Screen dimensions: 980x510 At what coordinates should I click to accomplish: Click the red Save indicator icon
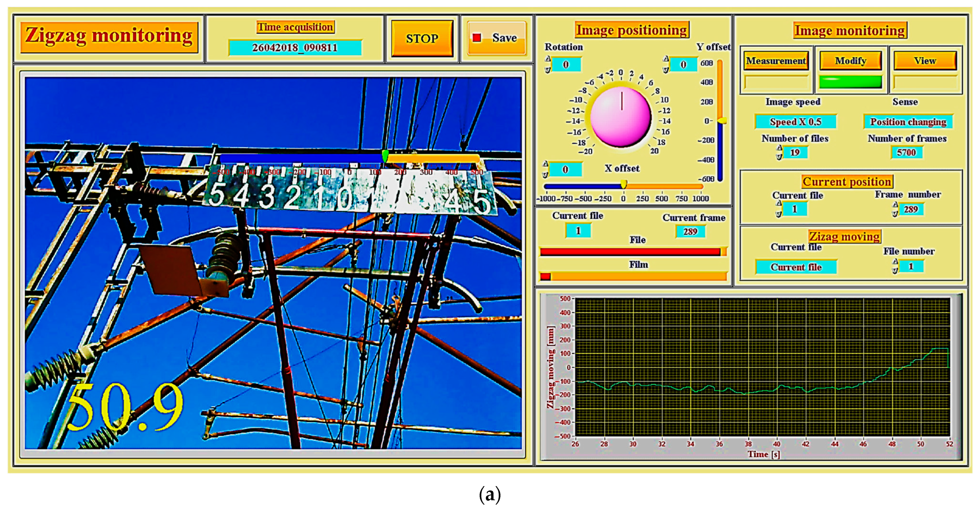(x=477, y=37)
